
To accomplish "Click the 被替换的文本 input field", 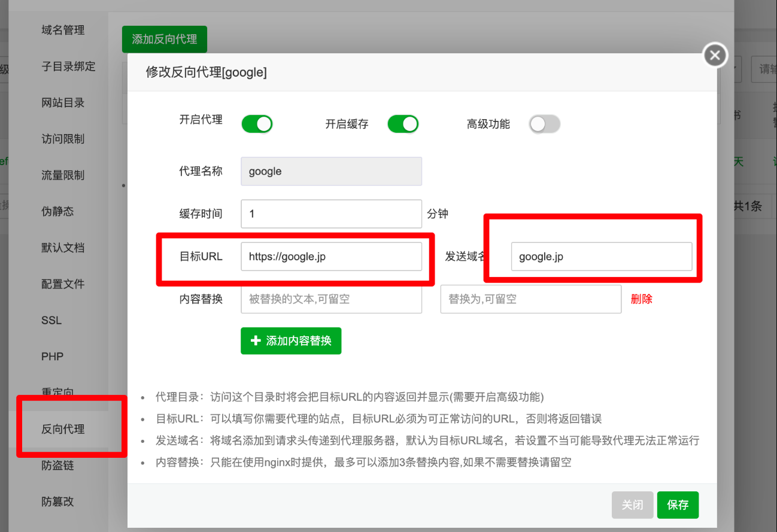I will 331,299.
